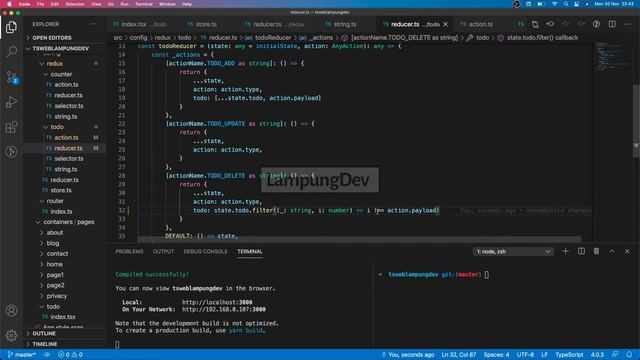Click the open changes icon in editor toolbar
The height and width of the screenshot is (360, 640).
tap(535, 24)
